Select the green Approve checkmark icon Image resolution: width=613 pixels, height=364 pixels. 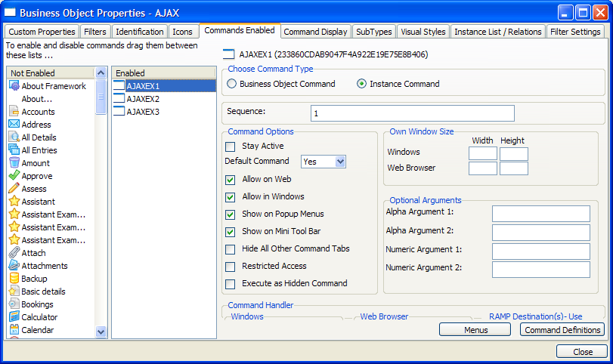pyautogui.click(x=14, y=176)
